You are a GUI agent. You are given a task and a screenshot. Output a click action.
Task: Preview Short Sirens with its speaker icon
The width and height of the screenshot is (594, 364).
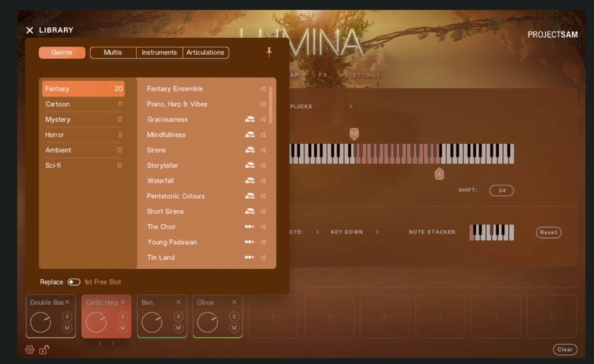click(263, 211)
